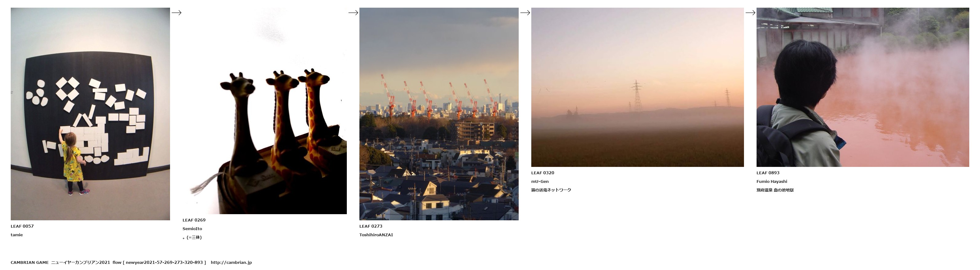Viewport: 980px width, 270px height.
Task: Open the cityscape with red cranes photo
Action: (x=439, y=114)
